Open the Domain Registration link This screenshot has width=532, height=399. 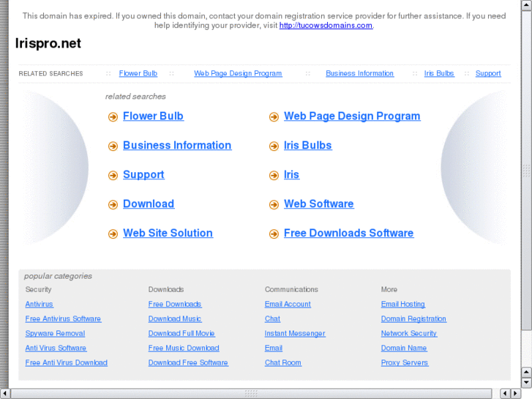[413, 319]
